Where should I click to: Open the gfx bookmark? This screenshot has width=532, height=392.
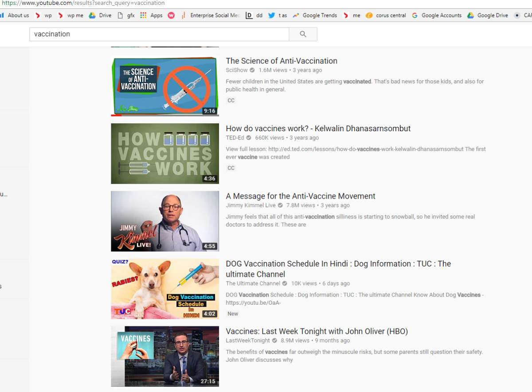pos(126,15)
